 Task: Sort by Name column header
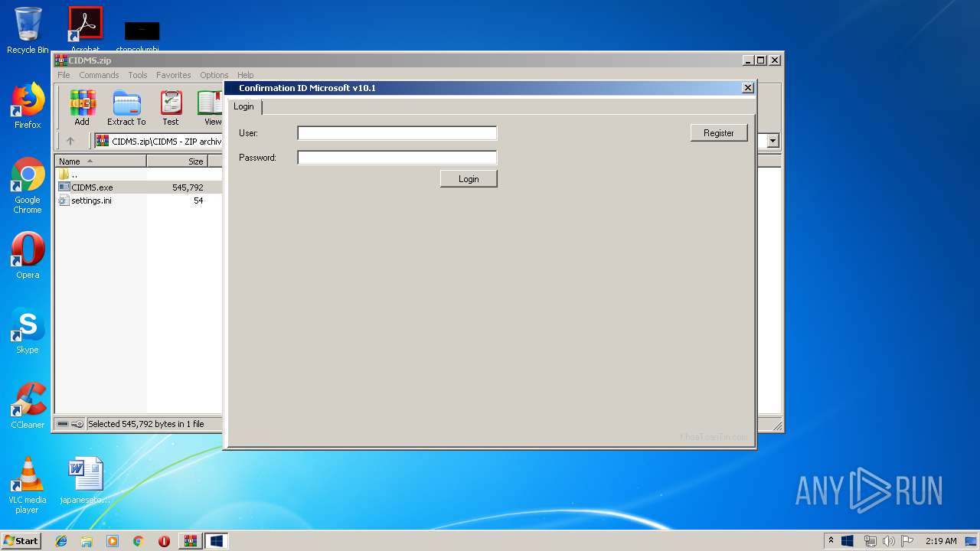coord(101,161)
